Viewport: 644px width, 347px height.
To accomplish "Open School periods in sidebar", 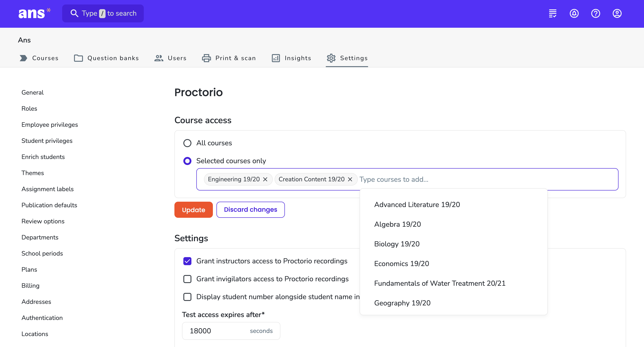I will [x=42, y=254].
